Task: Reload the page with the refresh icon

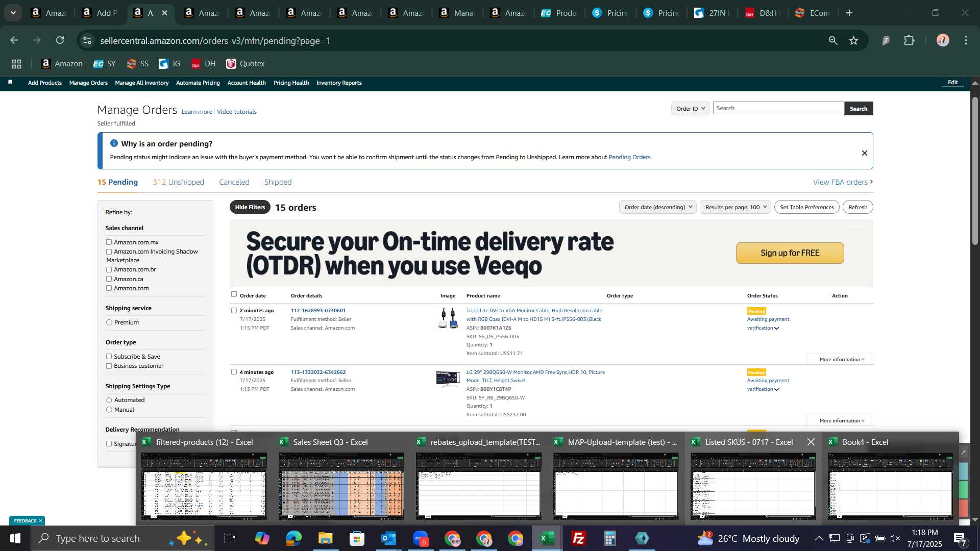Action: click(x=60, y=40)
